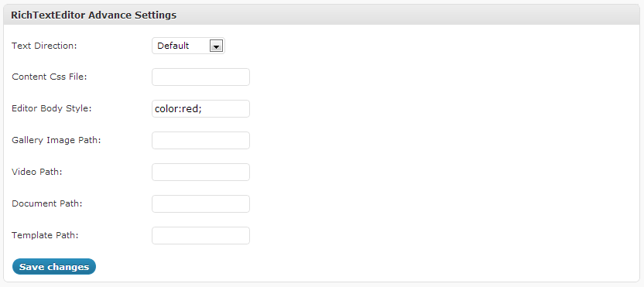Click the blank white area beside the form fields
This screenshot has height=287, width=644.
444,139
